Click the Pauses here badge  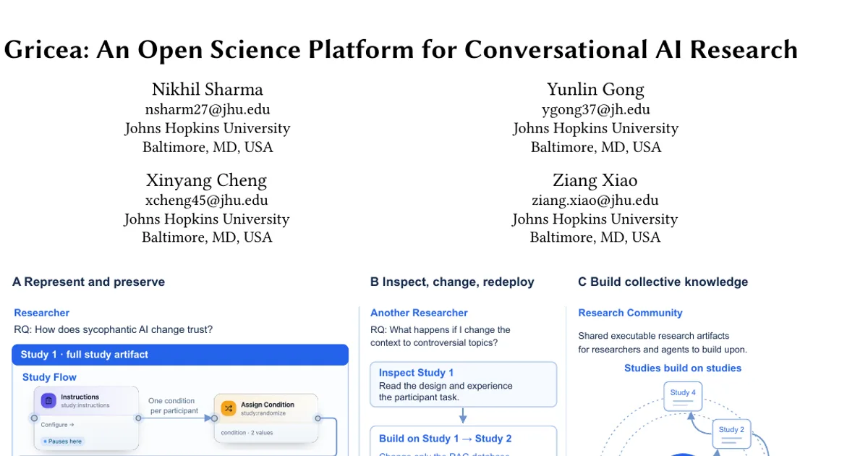tap(63, 441)
